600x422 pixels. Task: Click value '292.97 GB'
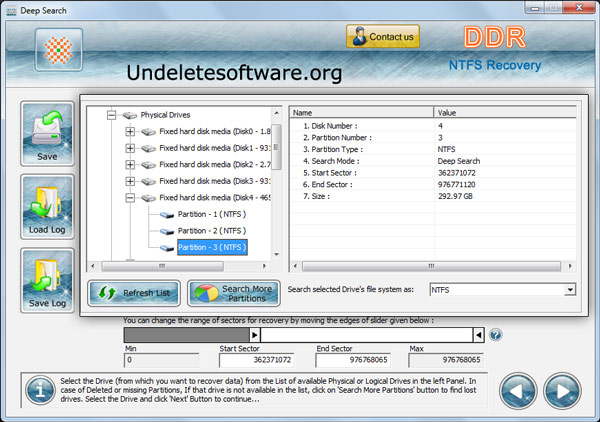pos(455,196)
